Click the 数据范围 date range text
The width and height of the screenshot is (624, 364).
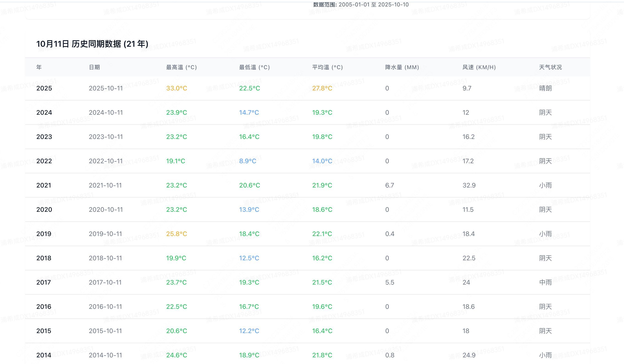click(x=361, y=4)
